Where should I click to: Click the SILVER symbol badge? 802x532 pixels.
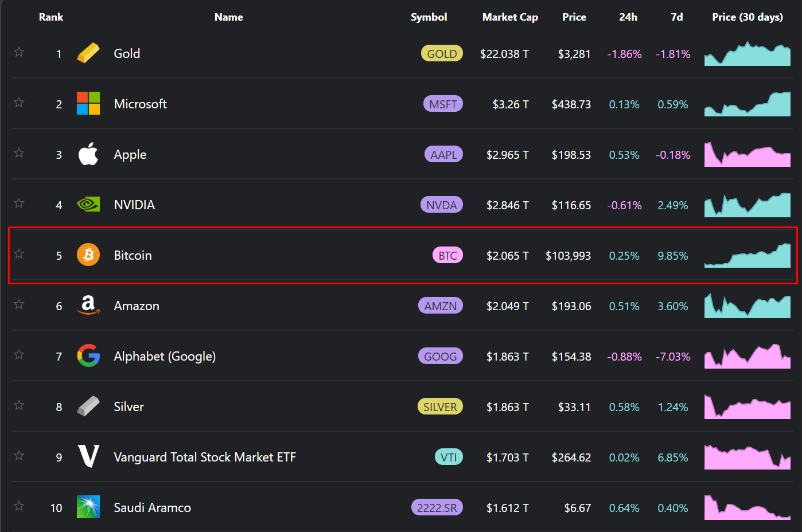(440, 406)
